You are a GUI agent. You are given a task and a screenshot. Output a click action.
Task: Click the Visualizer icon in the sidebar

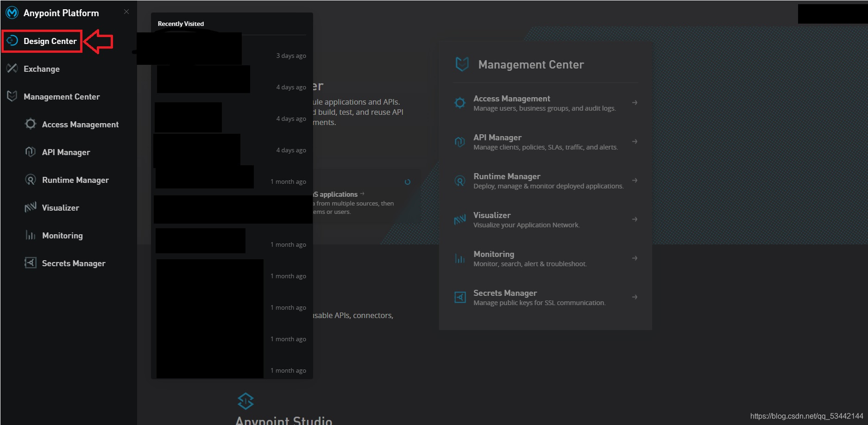coord(31,207)
